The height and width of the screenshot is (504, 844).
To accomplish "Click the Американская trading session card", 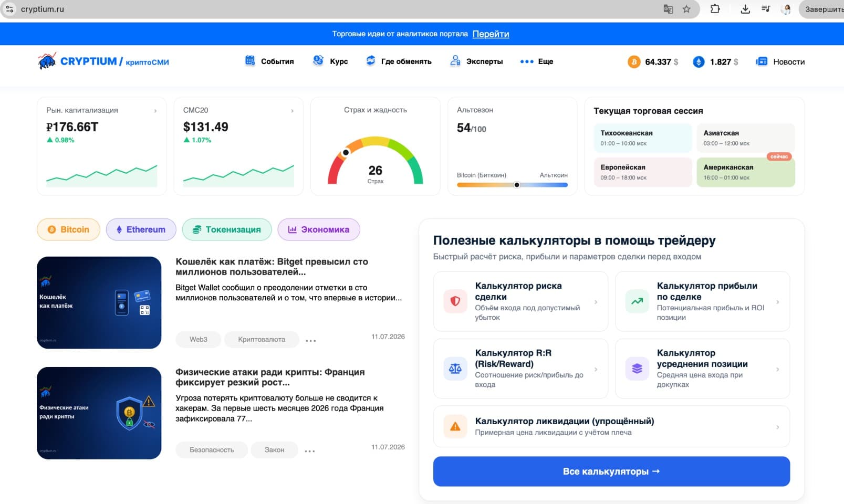I will tap(746, 172).
